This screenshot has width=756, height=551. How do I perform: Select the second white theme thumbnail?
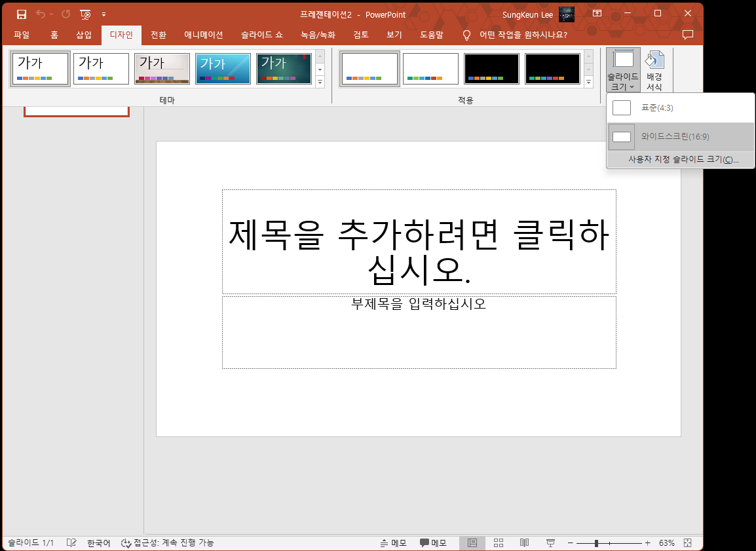(x=102, y=68)
